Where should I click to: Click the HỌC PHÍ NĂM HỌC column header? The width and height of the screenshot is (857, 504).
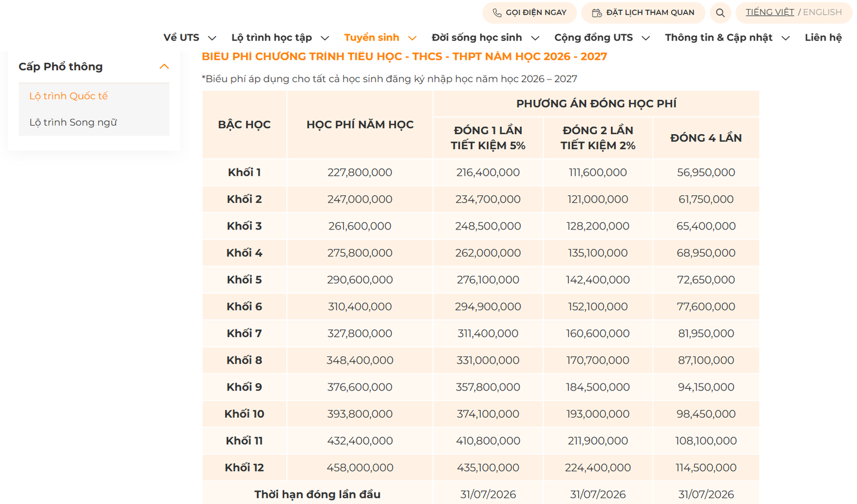(x=360, y=124)
